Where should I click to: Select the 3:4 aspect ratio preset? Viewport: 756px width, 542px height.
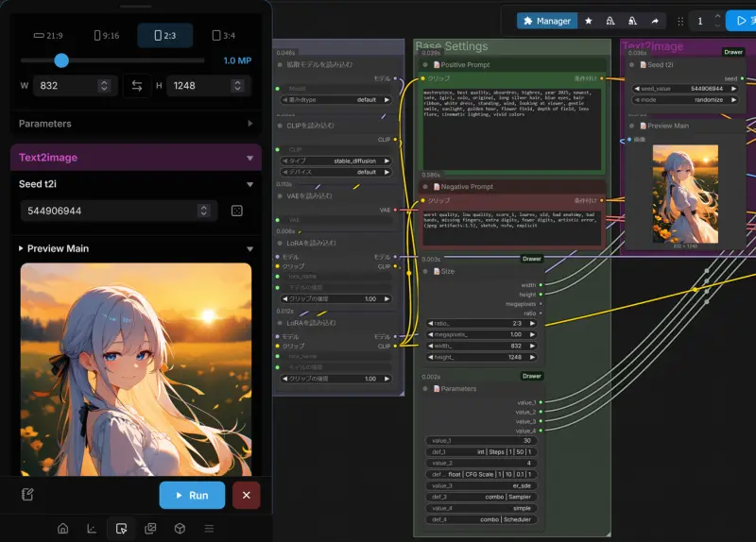[x=224, y=36]
